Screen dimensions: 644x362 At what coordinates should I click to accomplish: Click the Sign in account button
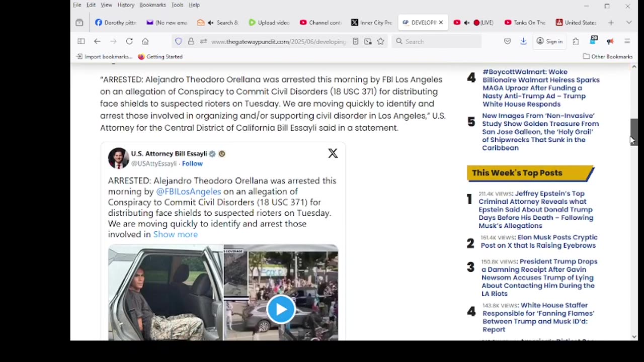[549, 41]
